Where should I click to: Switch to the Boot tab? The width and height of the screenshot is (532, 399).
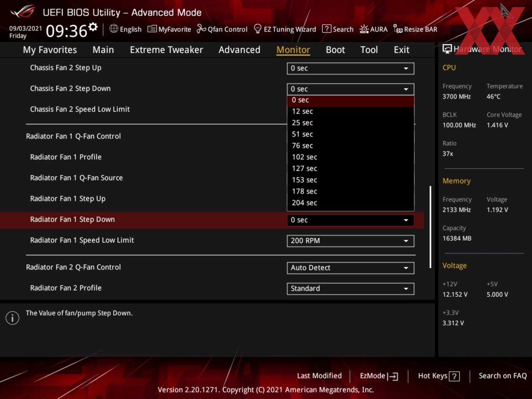335,50
